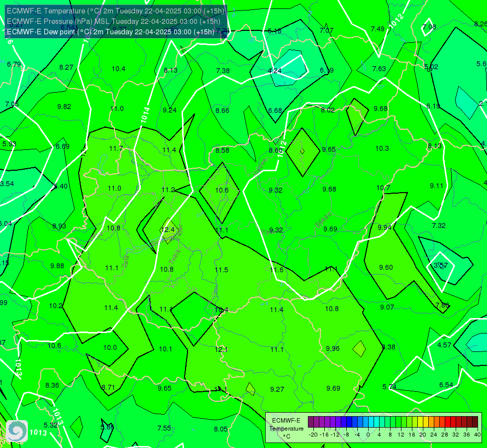Click the purple legend swatch above -20

click(311, 422)
